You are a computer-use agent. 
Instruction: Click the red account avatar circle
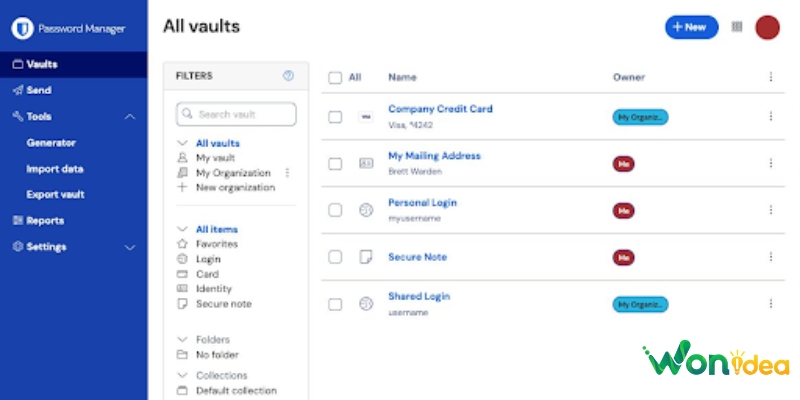767,27
